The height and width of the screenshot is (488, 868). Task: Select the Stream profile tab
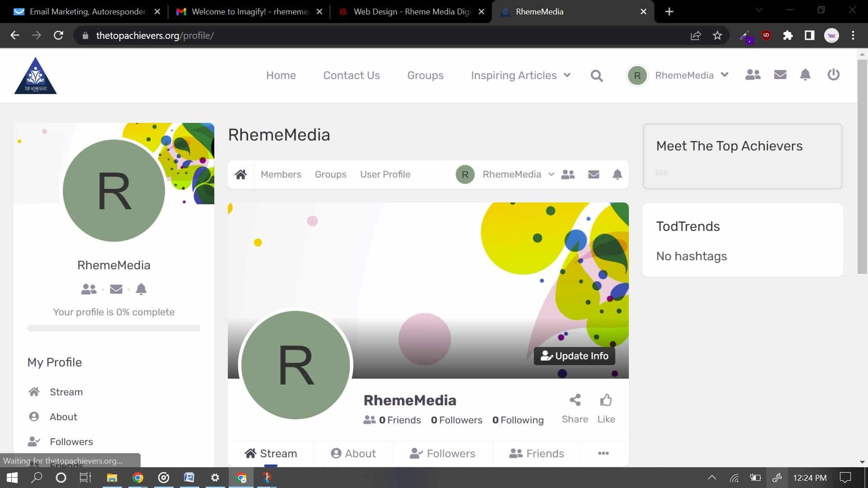coord(270,453)
